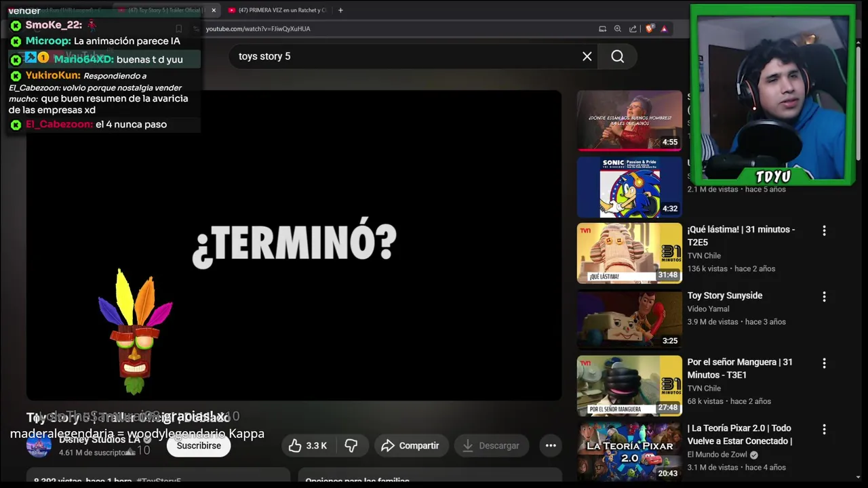This screenshot has width=868, height=488.
Task: Select the Toy Story 5 Tráiler Oficial tab
Action: (x=166, y=10)
